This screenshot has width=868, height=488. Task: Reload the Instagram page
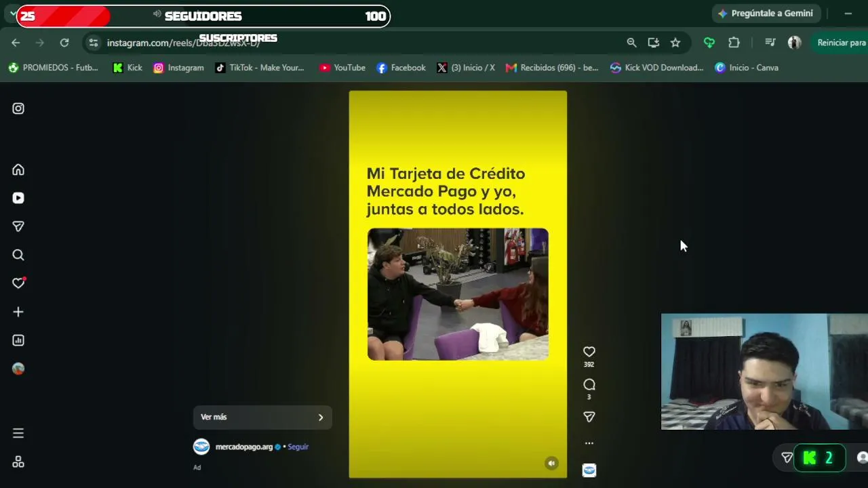click(64, 43)
